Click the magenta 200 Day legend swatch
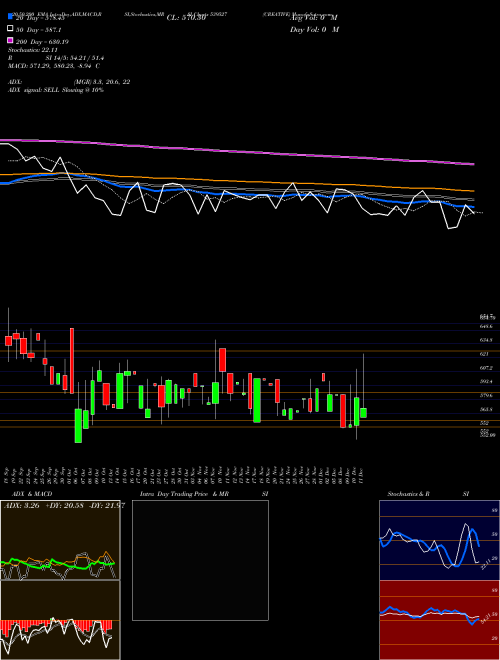The height and width of the screenshot is (660, 500). point(11,41)
